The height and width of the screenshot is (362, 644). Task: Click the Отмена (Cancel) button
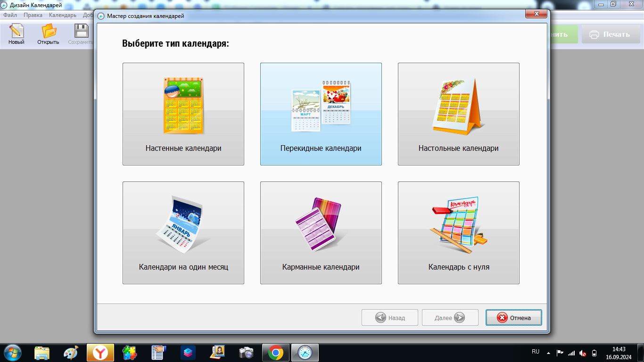(x=513, y=318)
